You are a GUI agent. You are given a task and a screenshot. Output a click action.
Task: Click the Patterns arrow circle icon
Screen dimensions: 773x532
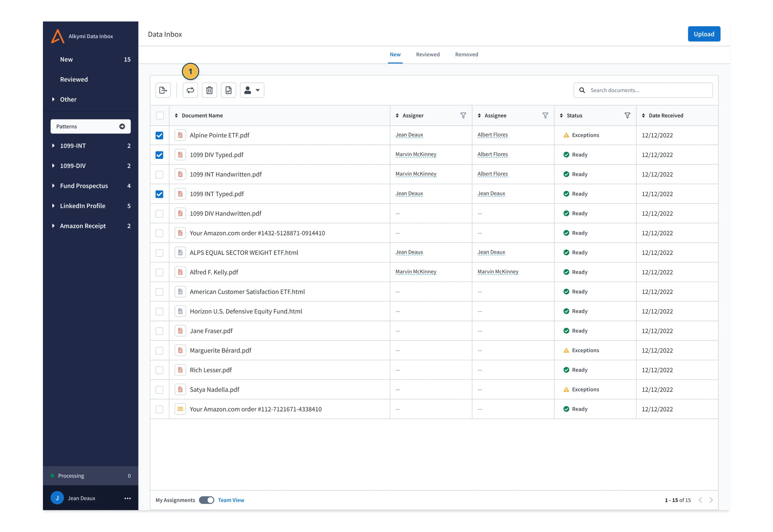point(122,126)
